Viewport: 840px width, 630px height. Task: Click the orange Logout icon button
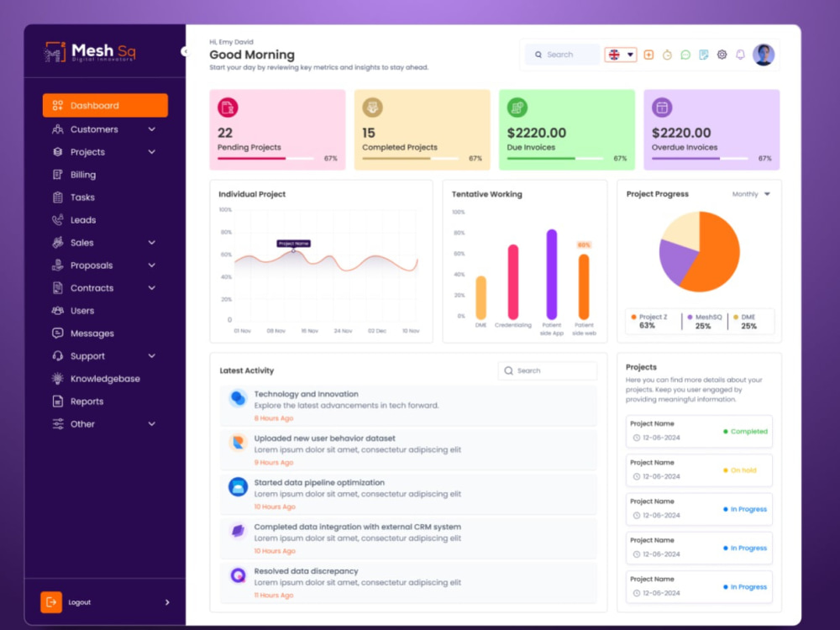coord(51,602)
